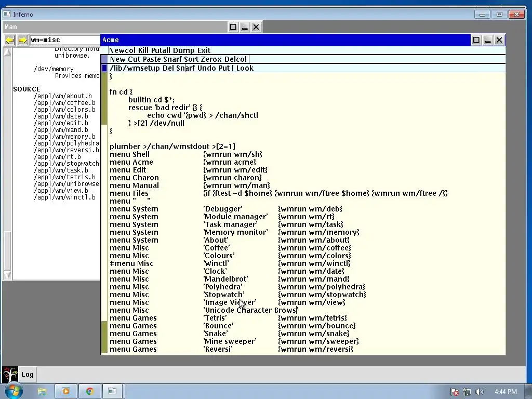The width and height of the screenshot is (532, 399).
Task: Click the /appl/wm/tetris.b source entry
Action: (x=64, y=177)
